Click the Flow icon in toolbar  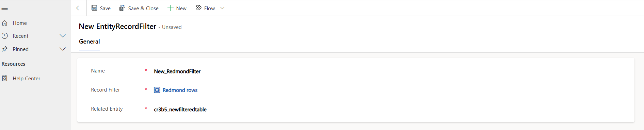coord(198,8)
